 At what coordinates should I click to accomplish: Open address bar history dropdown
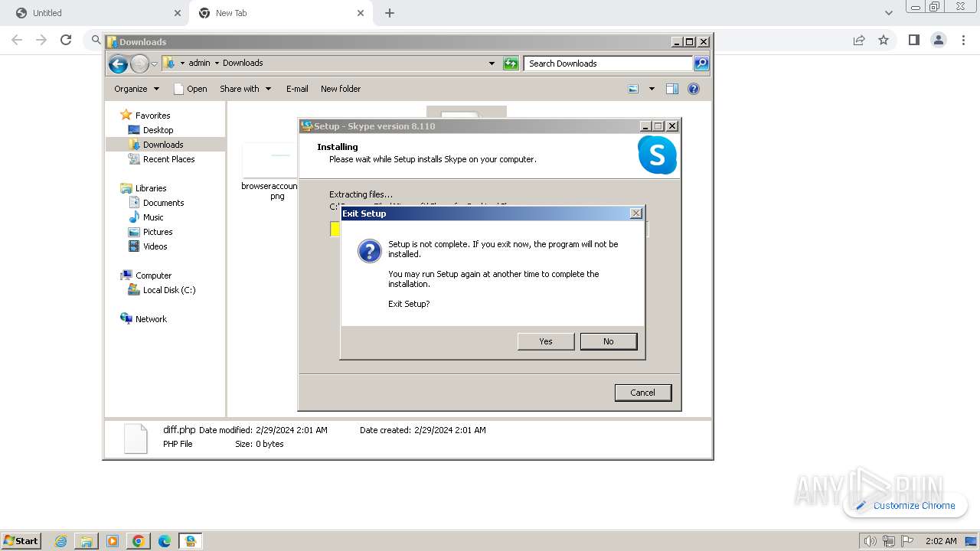tap(492, 64)
